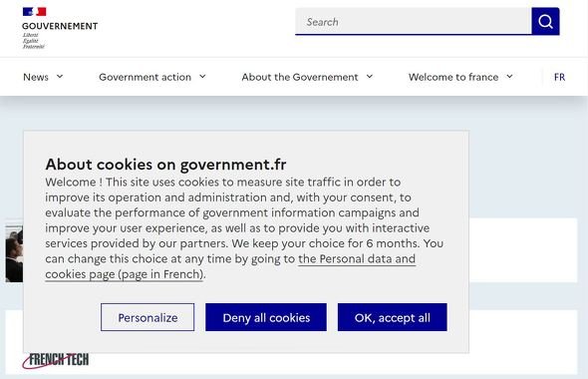Open the Government action menu label

coord(145,77)
